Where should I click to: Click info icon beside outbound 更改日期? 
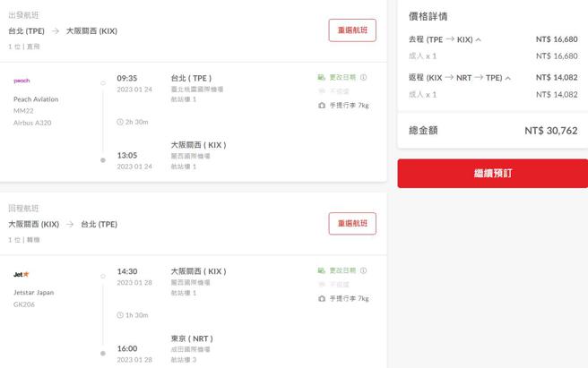(363, 78)
